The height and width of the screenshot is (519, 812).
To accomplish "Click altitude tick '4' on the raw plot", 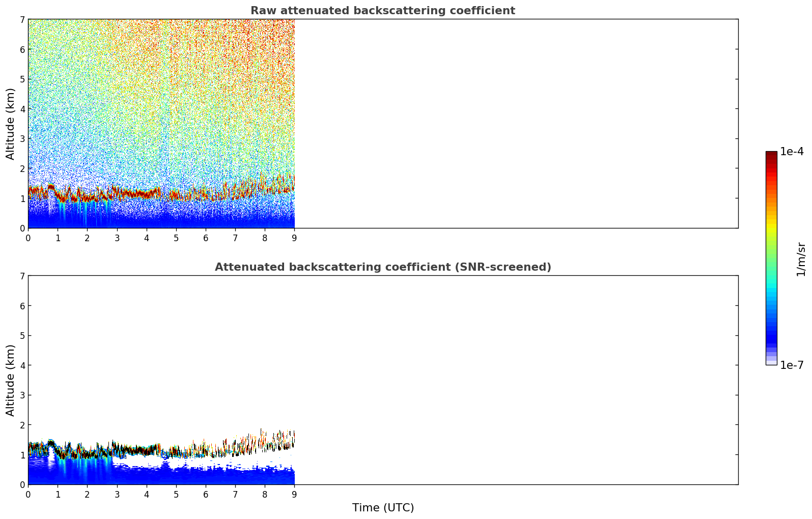I will click(22, 109).
